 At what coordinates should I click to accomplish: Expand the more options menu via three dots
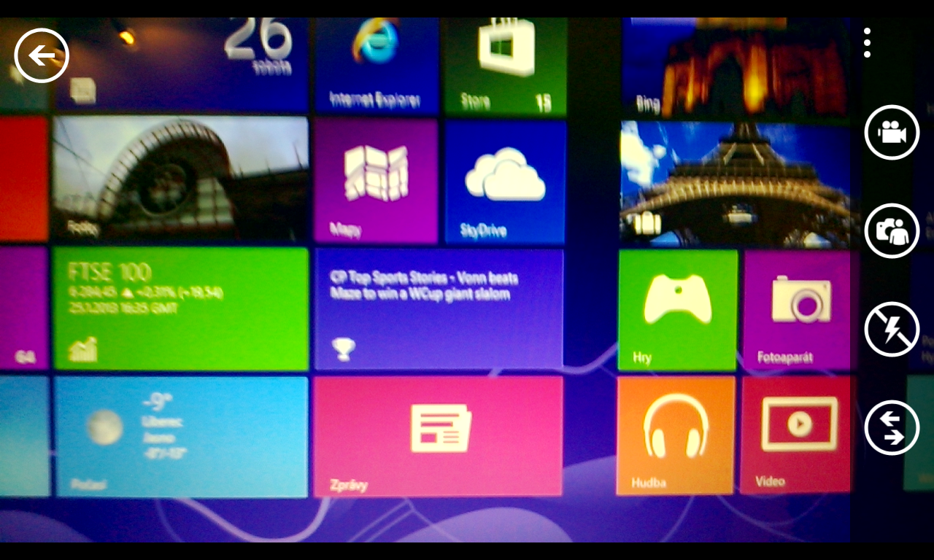(x=867, y=42)
